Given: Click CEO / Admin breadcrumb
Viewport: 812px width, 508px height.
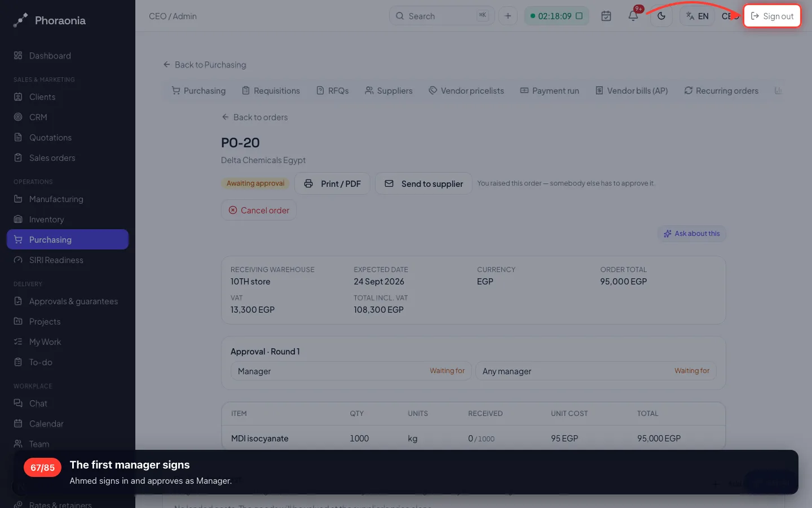Looking at the screenshot, I should point(173,16).
